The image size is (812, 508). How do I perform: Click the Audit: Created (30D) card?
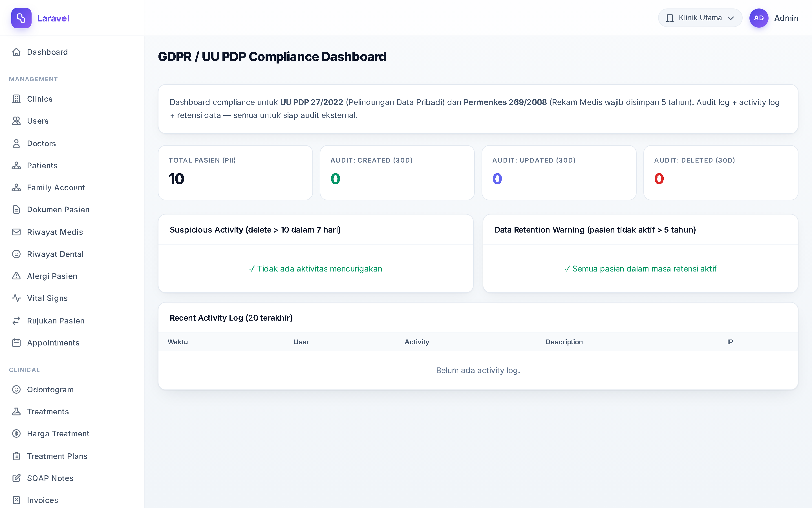[397, 173]
